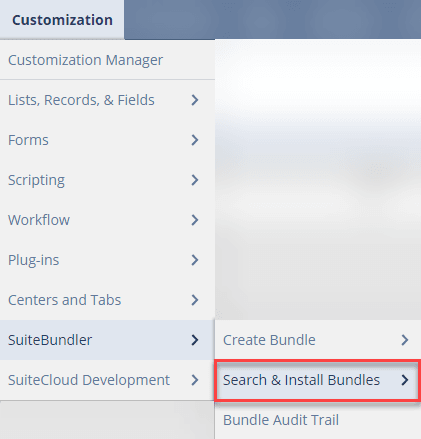Expand the Plug-ins submenu arrow
Screen dimensions: 421x439
(x=195, y=260)
